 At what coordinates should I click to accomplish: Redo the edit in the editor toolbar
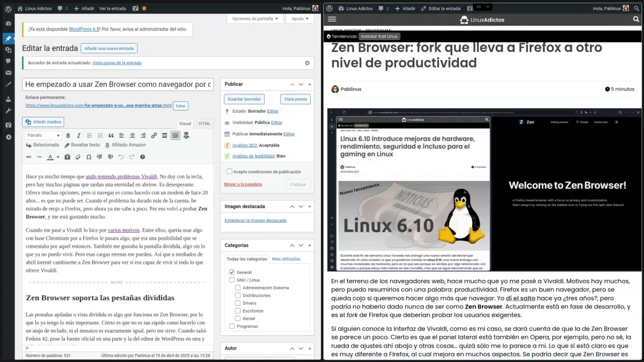tap(131, 157)
